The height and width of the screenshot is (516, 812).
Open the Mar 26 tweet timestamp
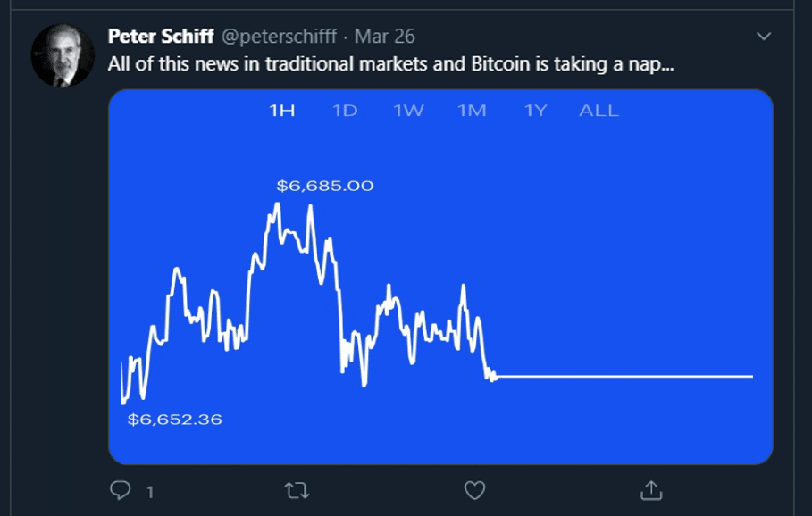pos(385,37)
